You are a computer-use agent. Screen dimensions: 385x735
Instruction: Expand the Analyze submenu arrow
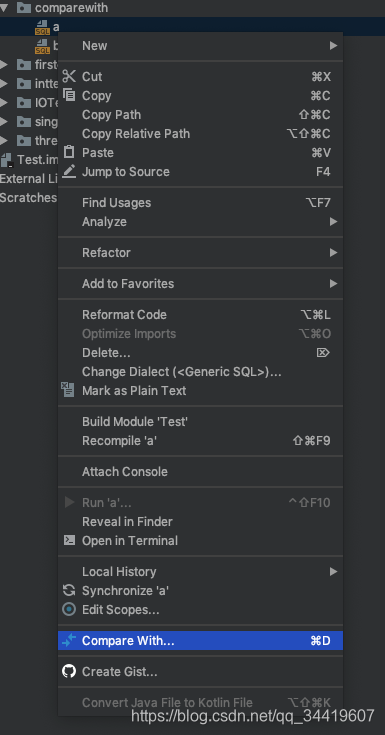coord(333,221)
